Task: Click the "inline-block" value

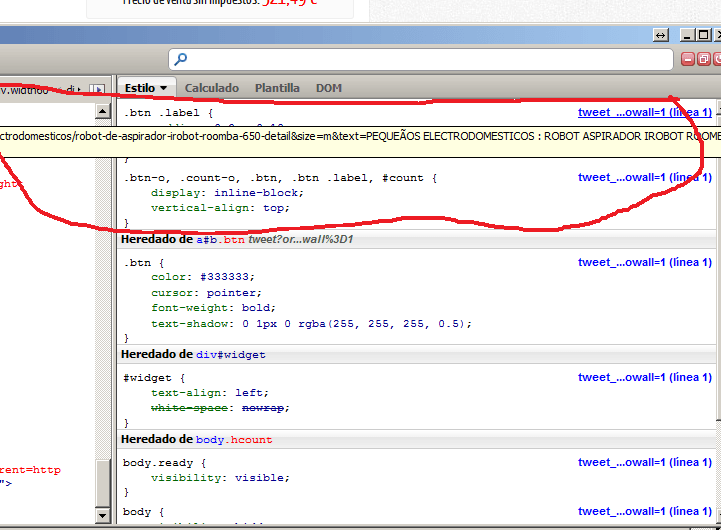Action: tap(257, 193)
